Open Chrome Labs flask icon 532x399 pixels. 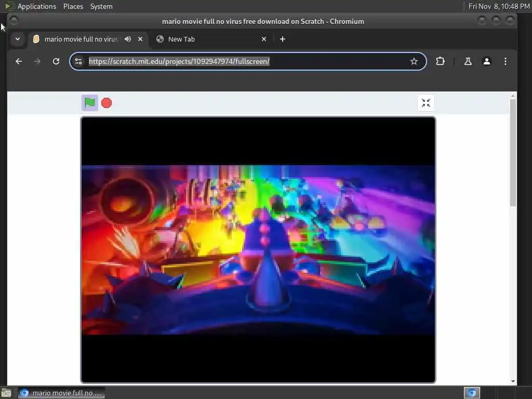468,61
